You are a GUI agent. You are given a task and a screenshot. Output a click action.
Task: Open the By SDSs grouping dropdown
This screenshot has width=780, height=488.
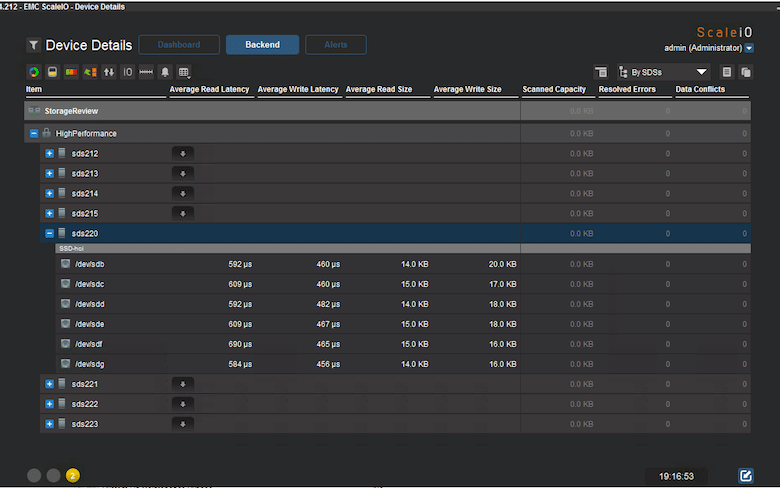click(x=664, y=72)
